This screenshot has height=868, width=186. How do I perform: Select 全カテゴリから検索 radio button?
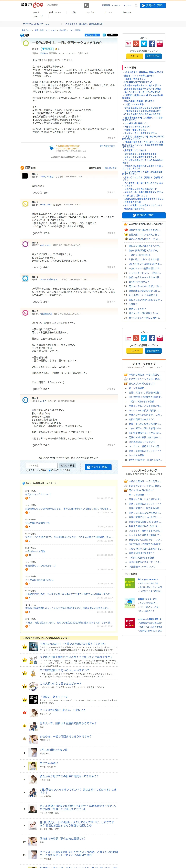pos(27,470)
